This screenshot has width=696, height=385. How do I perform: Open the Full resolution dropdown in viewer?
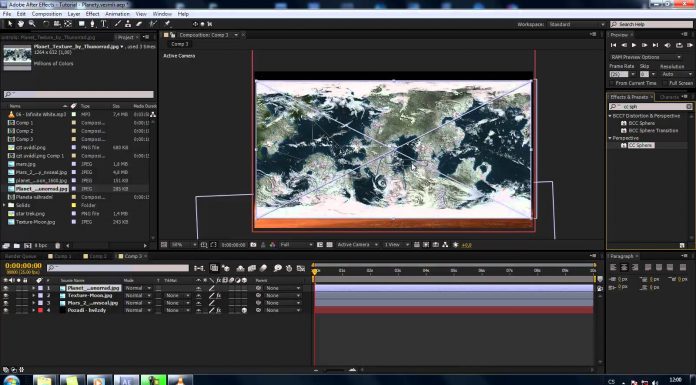296,245
